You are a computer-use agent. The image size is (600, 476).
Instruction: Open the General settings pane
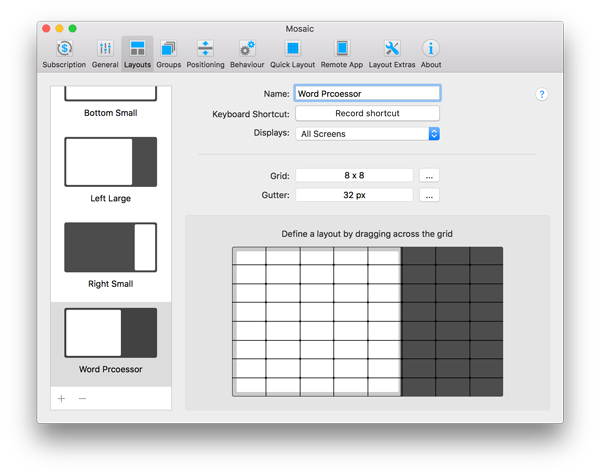tap(105, 53)
